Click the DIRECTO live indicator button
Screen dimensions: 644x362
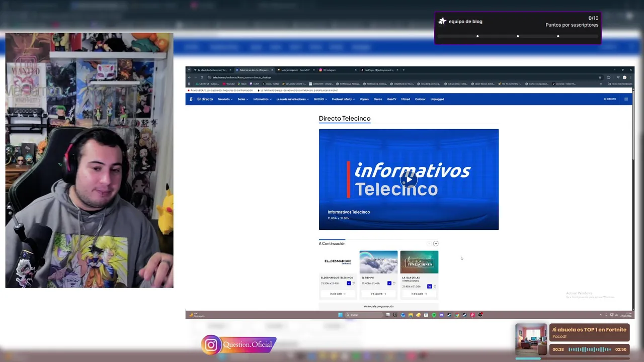coord(610,99)
